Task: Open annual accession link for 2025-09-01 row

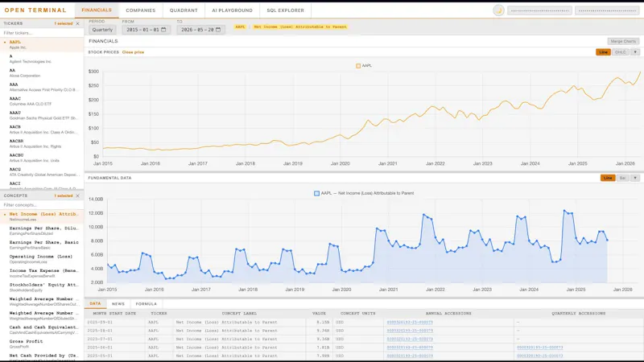Action: click(410, 323)
